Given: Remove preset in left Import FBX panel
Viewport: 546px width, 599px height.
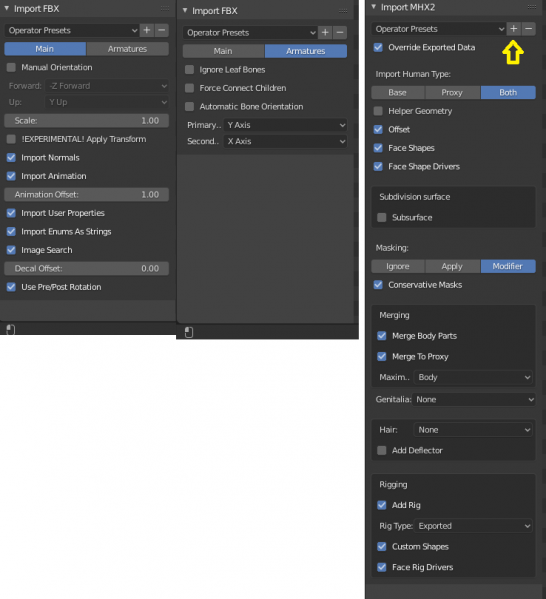Looking at the screenshot, I should click(162, 30).
